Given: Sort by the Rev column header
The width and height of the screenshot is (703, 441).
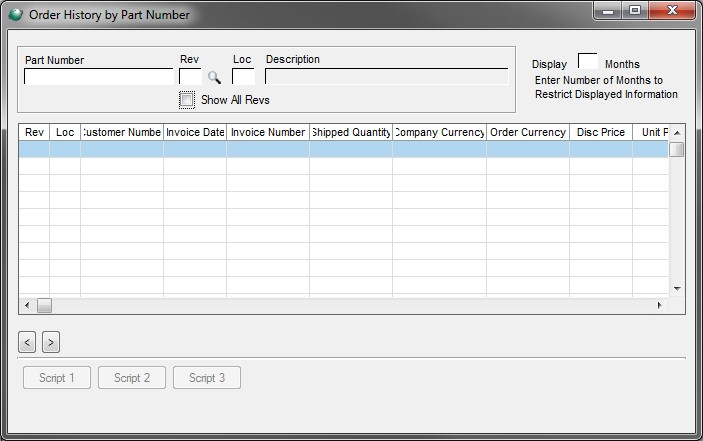Looking at the screenshot, I should [35, 132].
